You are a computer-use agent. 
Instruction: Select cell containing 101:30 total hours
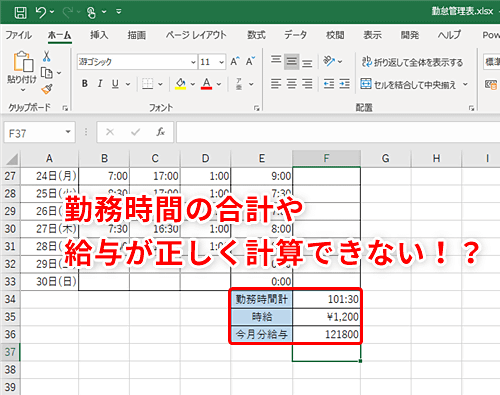(326, 299)
